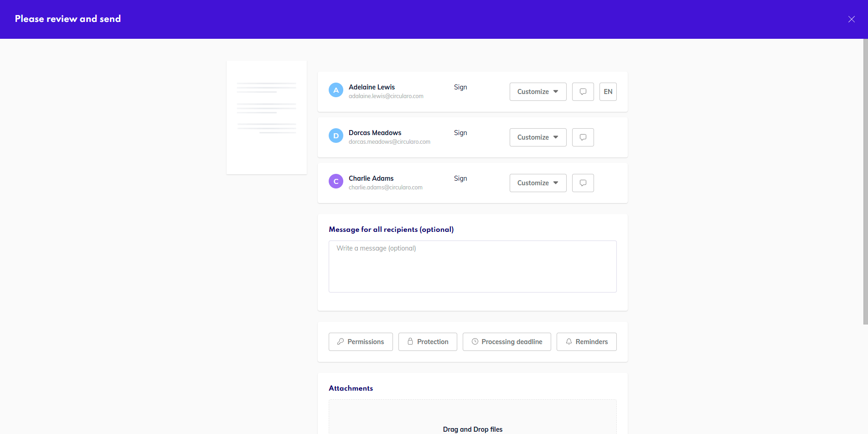Open comment icon for Charlie Adams
This screenshot has height=434, width=868.
583,183
